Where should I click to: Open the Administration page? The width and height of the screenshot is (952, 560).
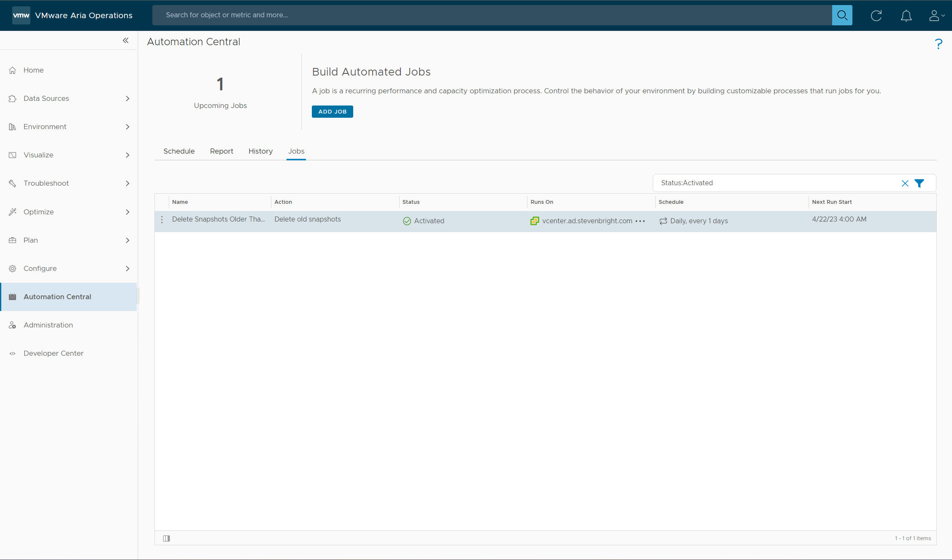[x=48, y=325]
